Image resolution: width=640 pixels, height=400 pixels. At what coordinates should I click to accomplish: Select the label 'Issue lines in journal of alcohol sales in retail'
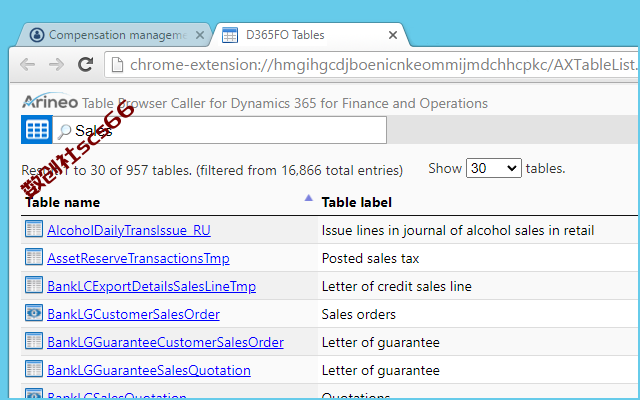(x=458, y=230)
